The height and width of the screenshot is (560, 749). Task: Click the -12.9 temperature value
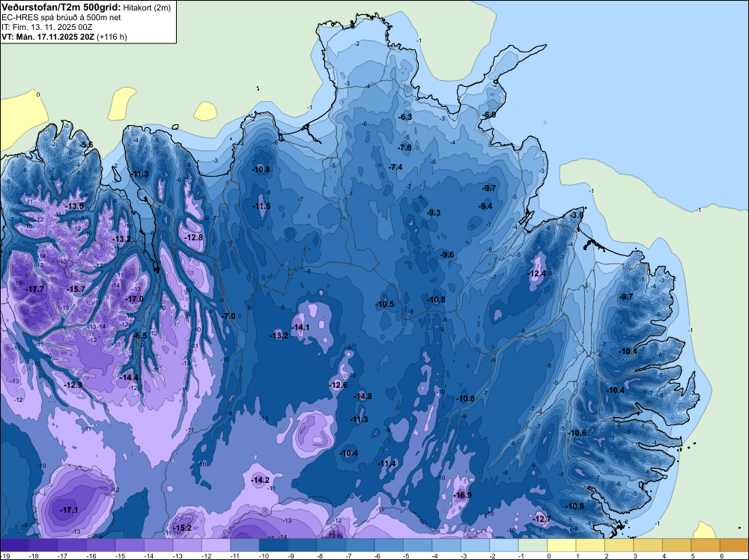click(73, 385)
